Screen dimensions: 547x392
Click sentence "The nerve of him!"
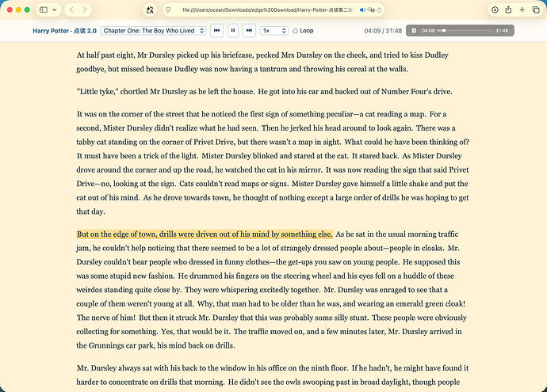(x=105, y=318)
